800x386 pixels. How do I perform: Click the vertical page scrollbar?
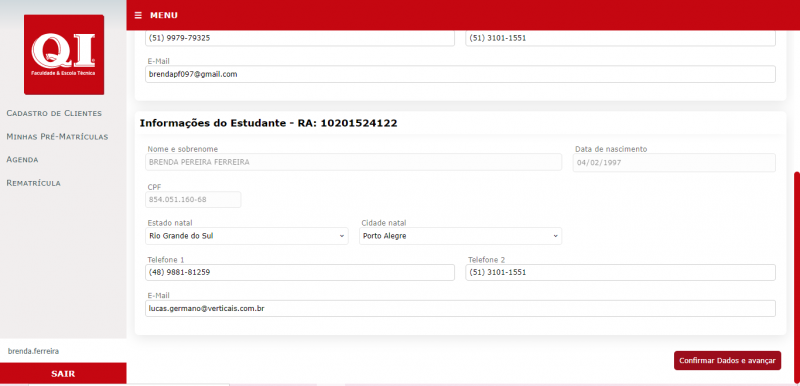797,277
